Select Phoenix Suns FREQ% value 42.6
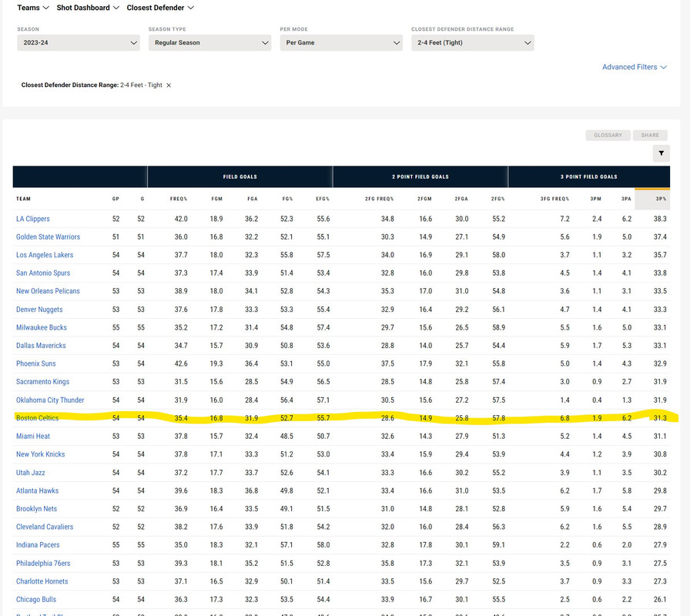The image size is (690, 616). click(181, 363)
